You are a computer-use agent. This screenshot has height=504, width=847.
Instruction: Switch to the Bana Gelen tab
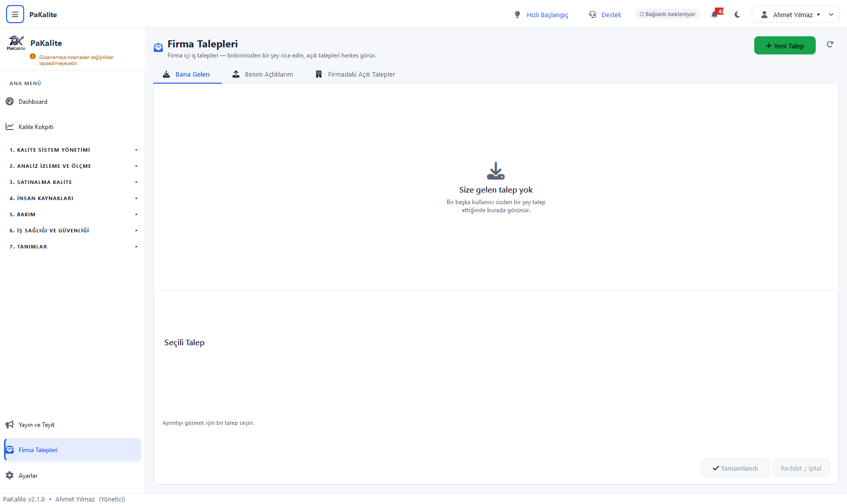point(188,74)
